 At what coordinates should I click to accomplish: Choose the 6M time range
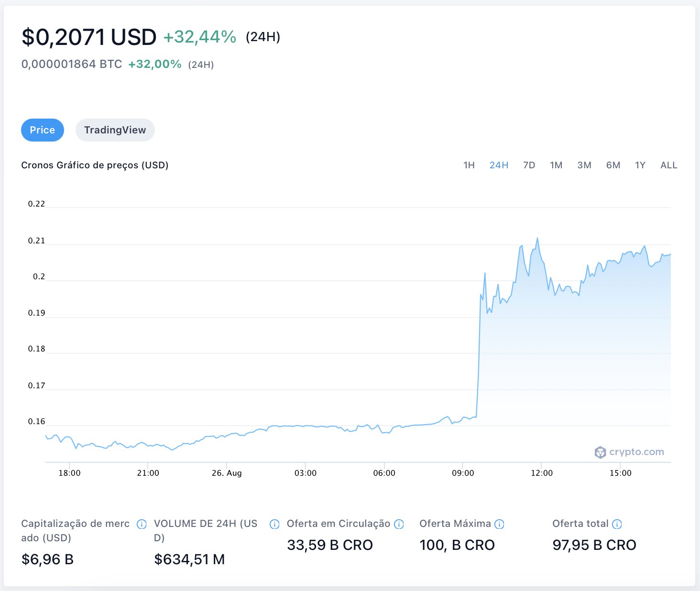613,165
